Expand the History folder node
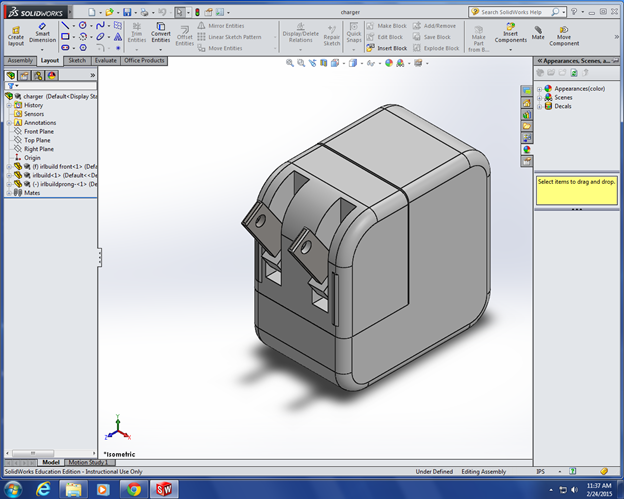 click(9, 105)
